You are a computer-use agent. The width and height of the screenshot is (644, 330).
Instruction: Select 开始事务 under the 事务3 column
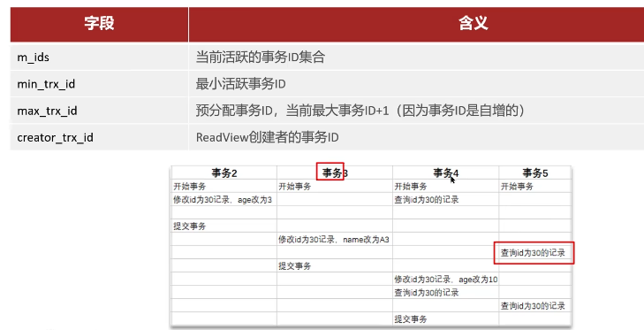tap(295, 187)
